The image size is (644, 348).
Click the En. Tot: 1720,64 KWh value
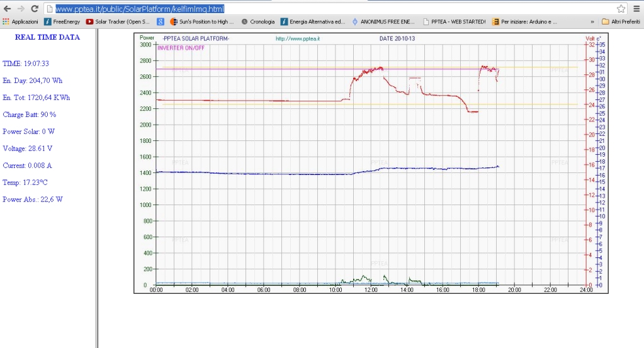[36, 98]
